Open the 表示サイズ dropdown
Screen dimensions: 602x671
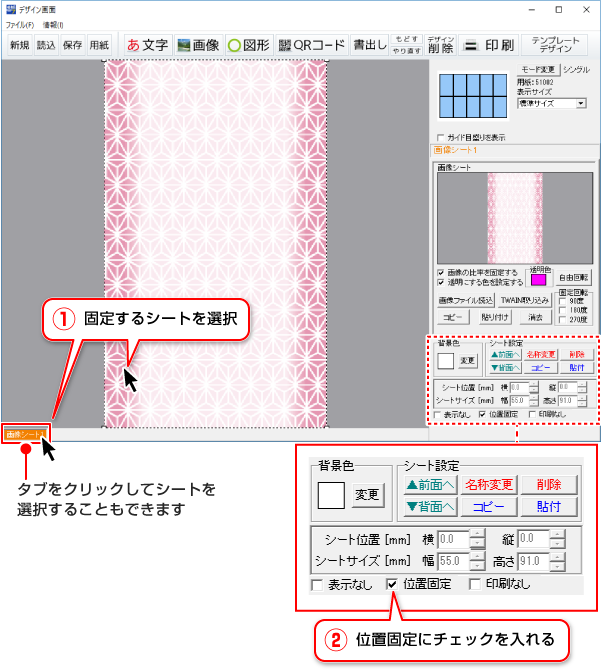point(581,103)
